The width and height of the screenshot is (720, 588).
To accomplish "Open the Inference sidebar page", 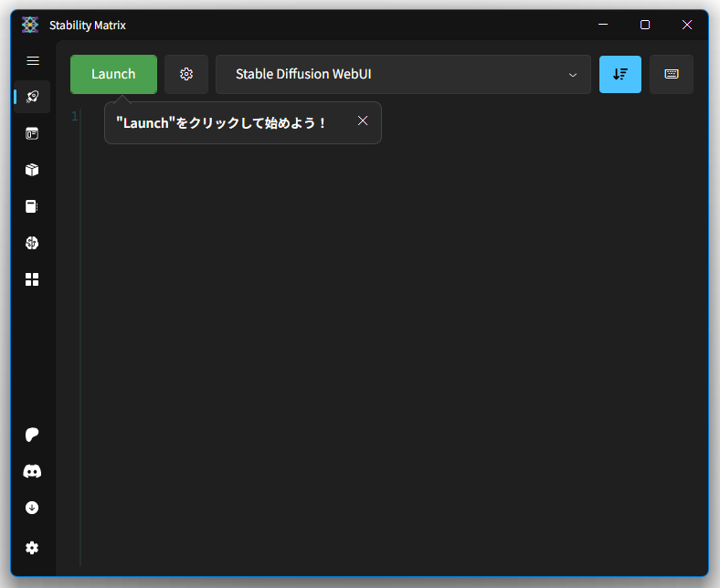I will [32, 133].
